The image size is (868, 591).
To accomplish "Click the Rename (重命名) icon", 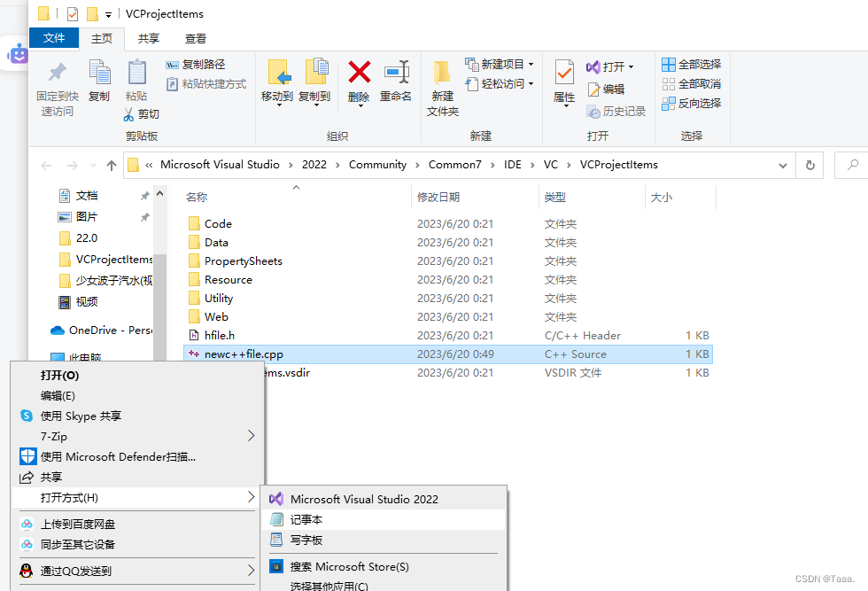I will tap(397, 72).
